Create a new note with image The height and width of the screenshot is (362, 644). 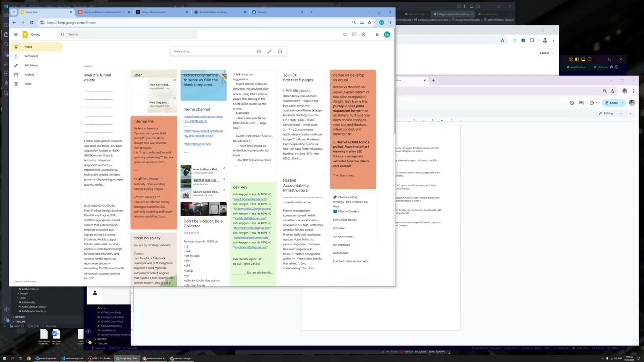[x=280, y=51]
